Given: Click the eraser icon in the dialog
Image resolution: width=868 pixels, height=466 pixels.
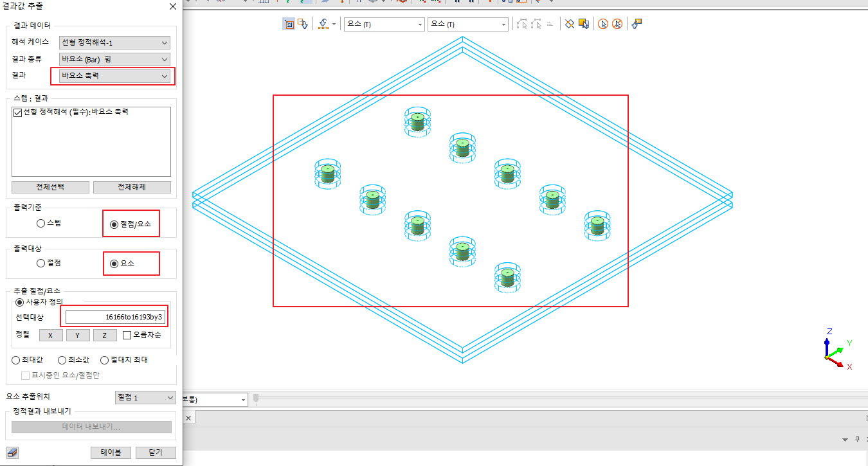Looking at the screenshot, I should [x=12, y=453].
